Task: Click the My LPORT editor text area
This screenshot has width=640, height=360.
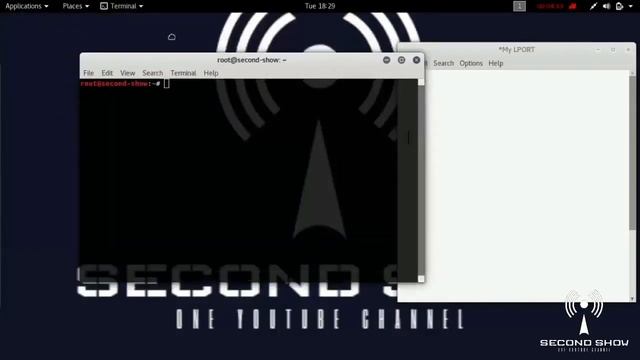Action: coord(527,186)
